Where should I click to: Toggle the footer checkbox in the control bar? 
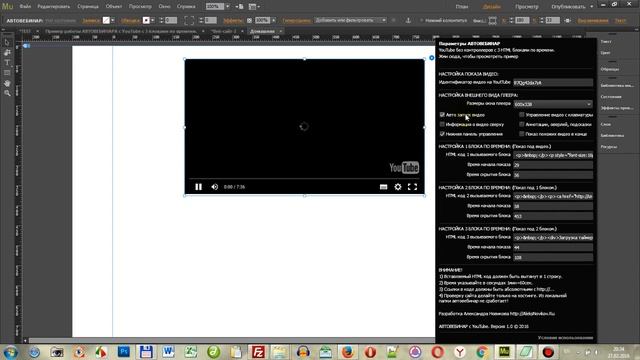pyautogui.click(x=421, y=20)
